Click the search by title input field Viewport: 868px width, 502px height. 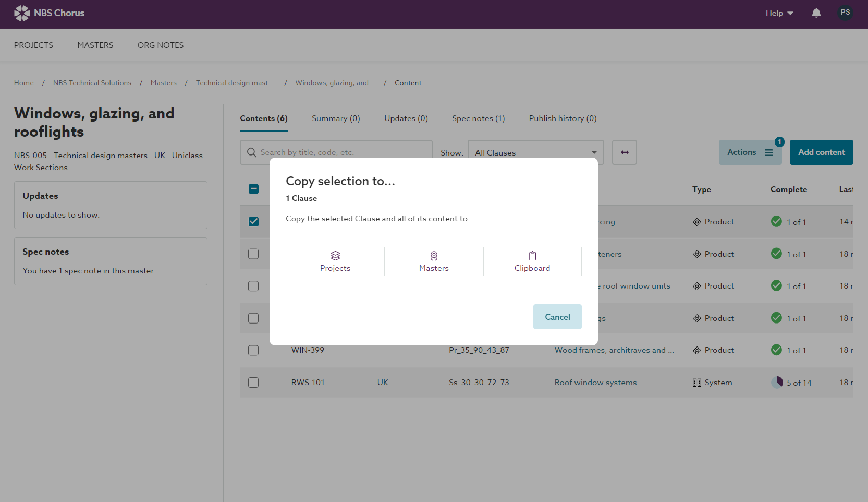[x=336, y=152]
